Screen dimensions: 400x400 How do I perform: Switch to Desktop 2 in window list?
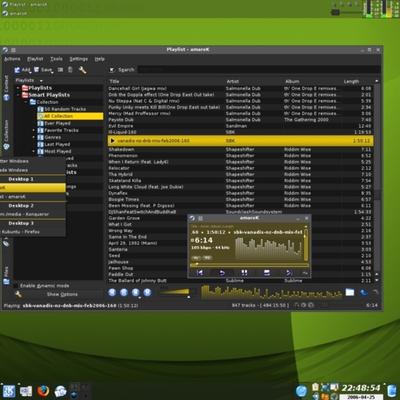click(21, 206)
